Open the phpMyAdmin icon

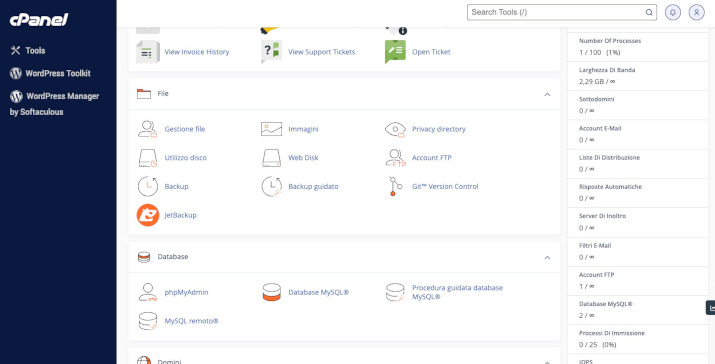click(148, 292)
